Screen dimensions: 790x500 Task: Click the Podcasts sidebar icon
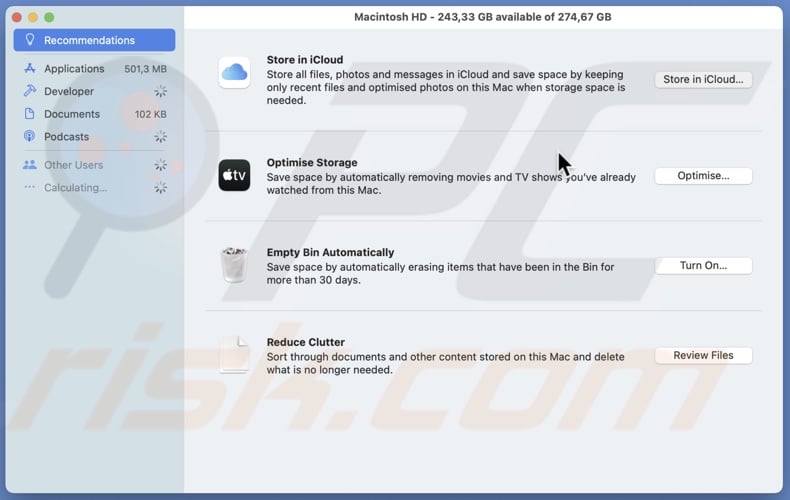(x=30, y=136)
